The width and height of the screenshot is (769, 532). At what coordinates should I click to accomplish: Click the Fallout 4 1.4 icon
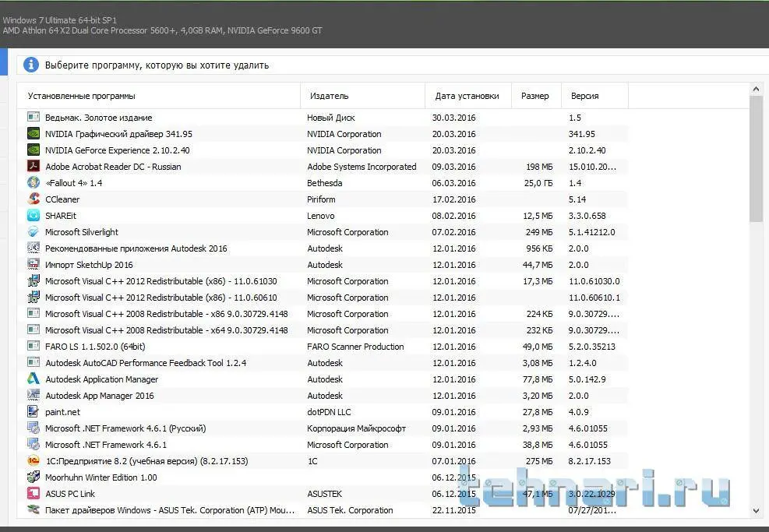(x=34, y=182)
